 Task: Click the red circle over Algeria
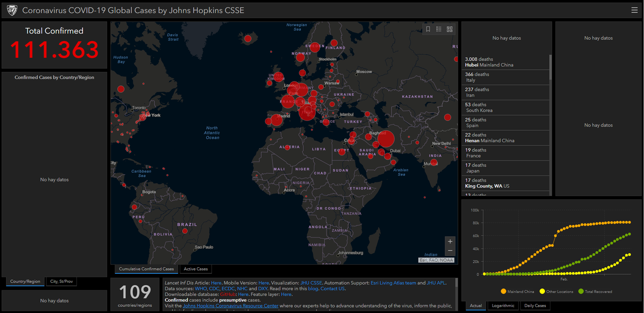[x=287, y=147]
